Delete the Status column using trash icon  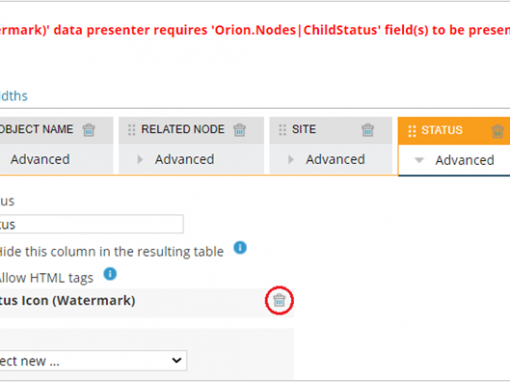pyautogui.click(x=498, y=131)
